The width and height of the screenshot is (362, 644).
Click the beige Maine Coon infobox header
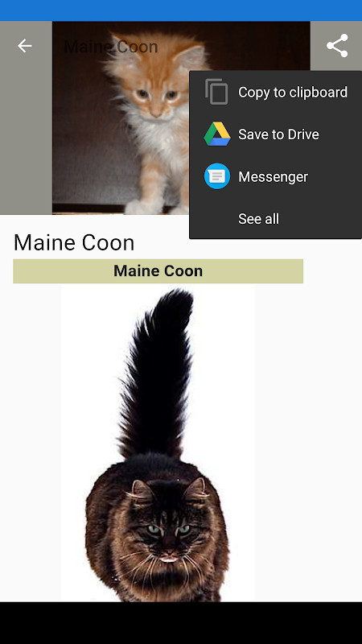pyautogui.click(x=158, y=271)
